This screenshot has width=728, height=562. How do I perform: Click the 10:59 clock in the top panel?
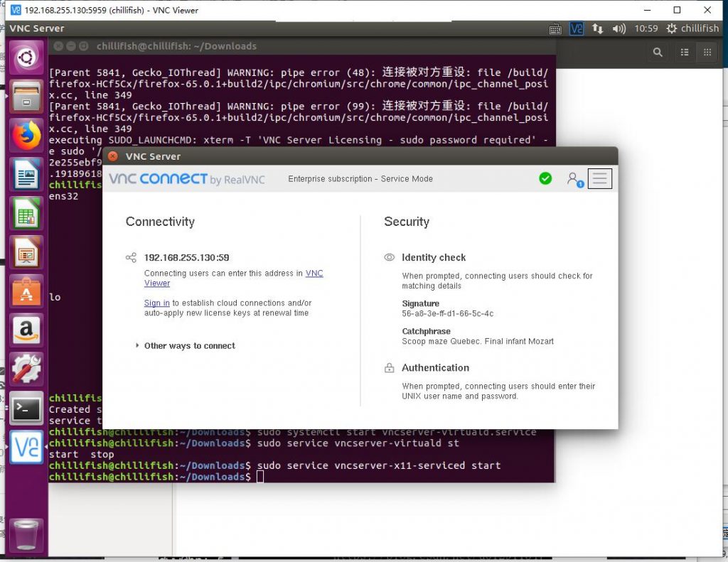646,28
